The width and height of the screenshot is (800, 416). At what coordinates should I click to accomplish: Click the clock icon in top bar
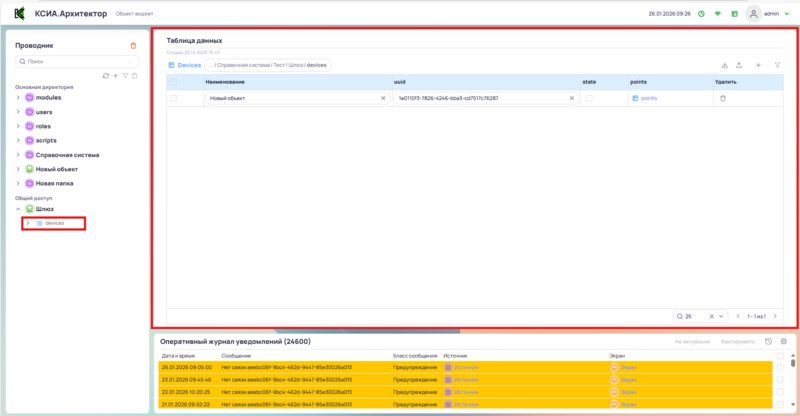coord(701,14)
